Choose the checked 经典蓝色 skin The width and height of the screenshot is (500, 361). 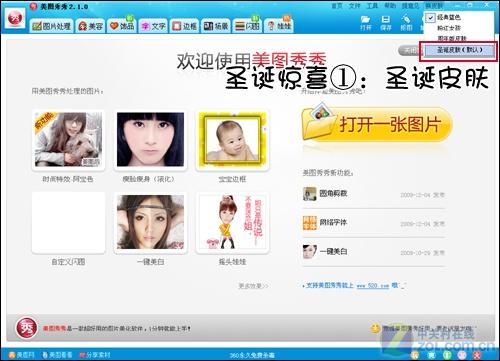[x=459, y=17]
